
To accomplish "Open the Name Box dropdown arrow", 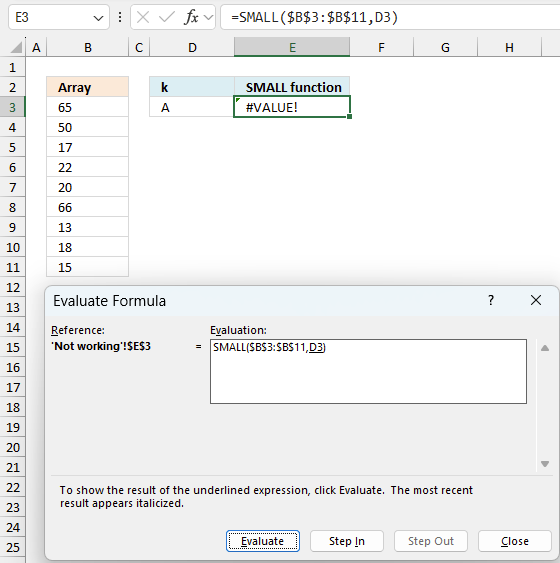I will (98, 18).
